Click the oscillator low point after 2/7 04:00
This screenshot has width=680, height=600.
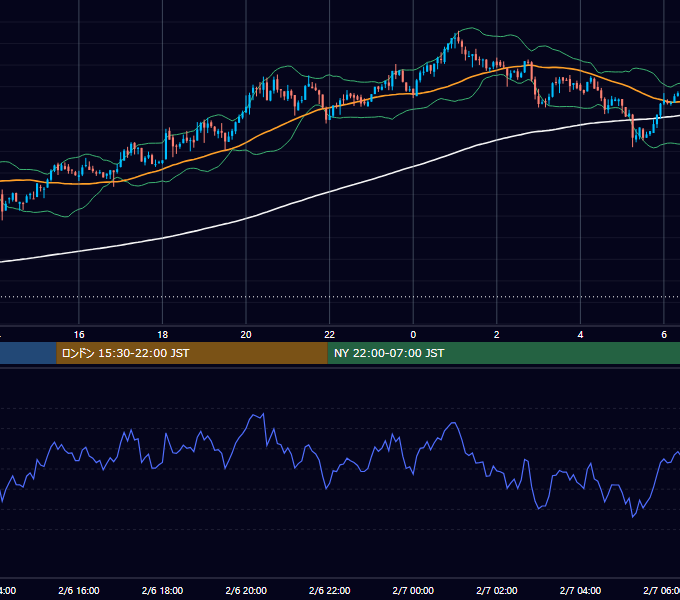coord(633,516)
